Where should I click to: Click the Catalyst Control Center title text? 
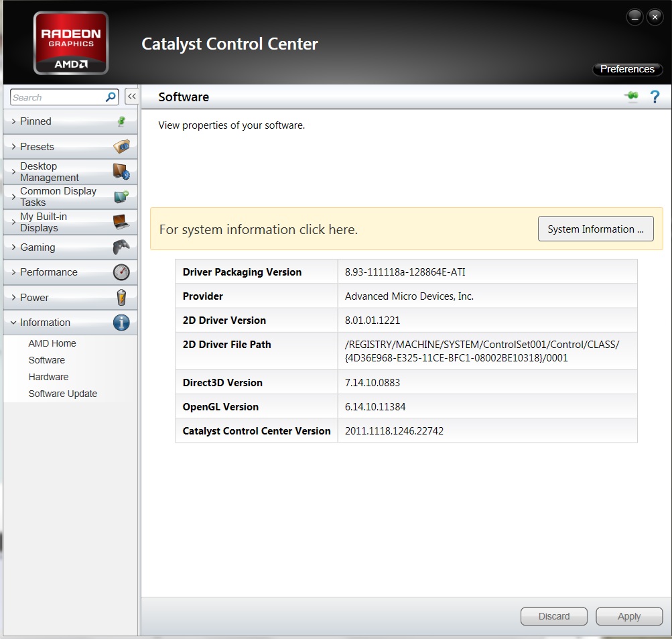click(x=230, y=44)
